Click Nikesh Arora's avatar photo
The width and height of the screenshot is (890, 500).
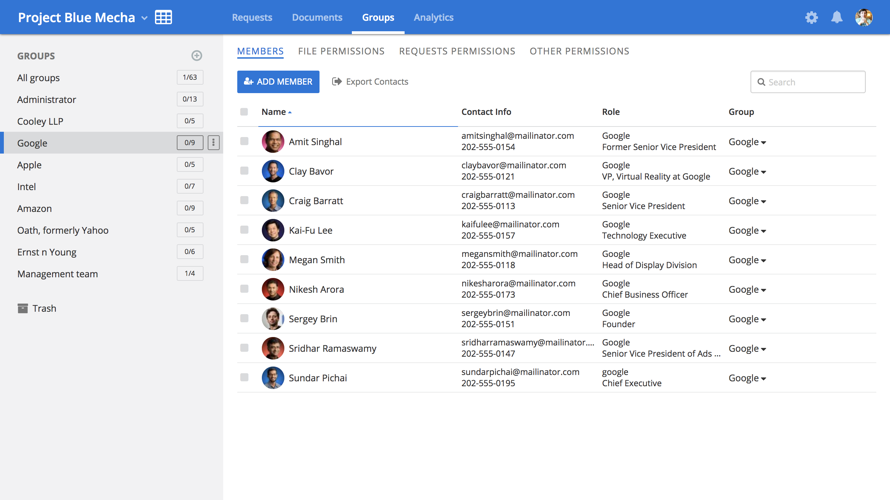point(272,289)
